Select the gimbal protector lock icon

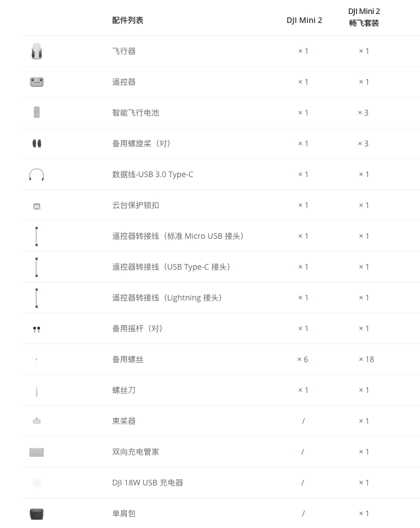coord(36,206)
